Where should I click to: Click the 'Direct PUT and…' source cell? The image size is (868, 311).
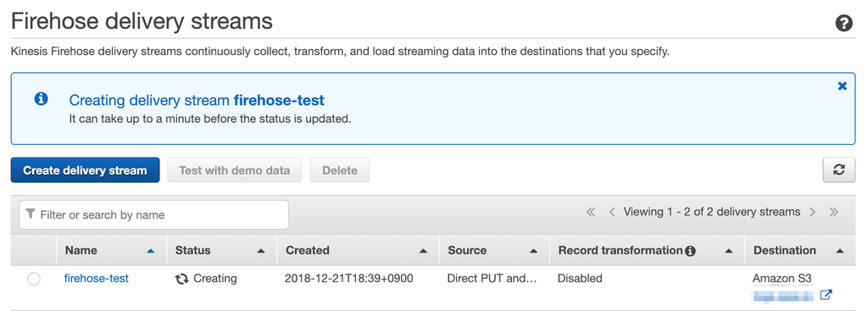tap(492, 278)
